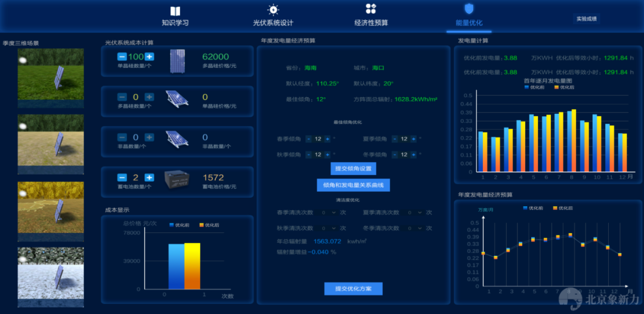644x314 pixels.
Task: Click the monocrystalline solar panel image
Action: click(178, 60)
